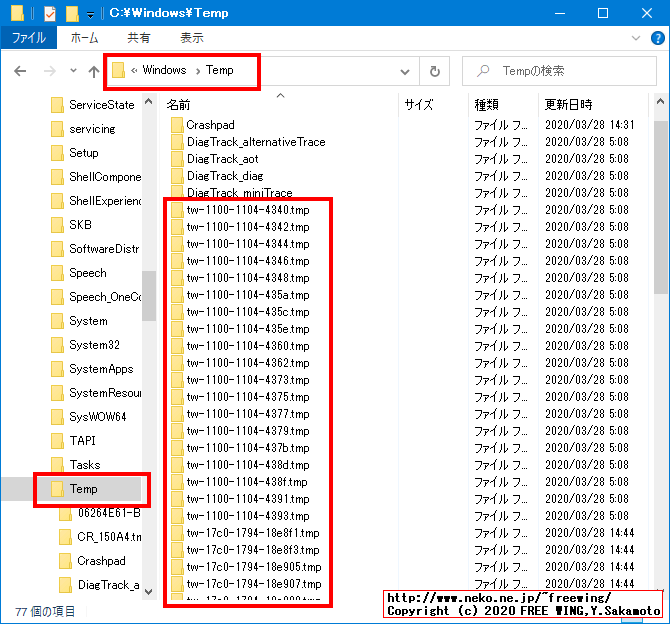Click folder icon of tw-17c0-1794-18e907.tmp
This screenshot has height=624, width=670.
[x=177, y=584]
